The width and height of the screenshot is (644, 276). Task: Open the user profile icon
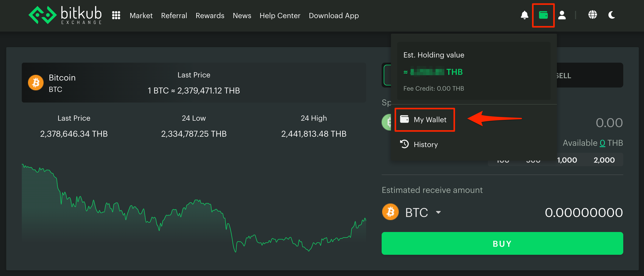click(x=562, y=15)
